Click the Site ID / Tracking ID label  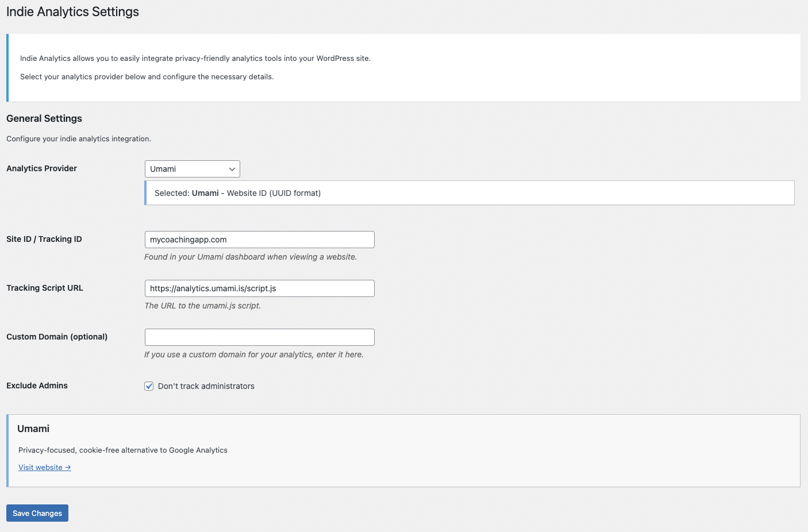(x=44, y=239)
